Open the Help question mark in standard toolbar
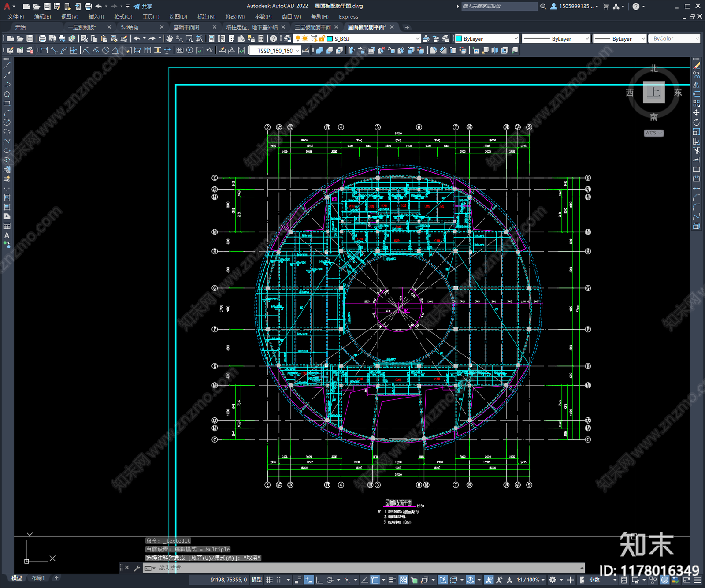This screenshot has height=588, width=705. pyautogui.click(x=273, y=39)
